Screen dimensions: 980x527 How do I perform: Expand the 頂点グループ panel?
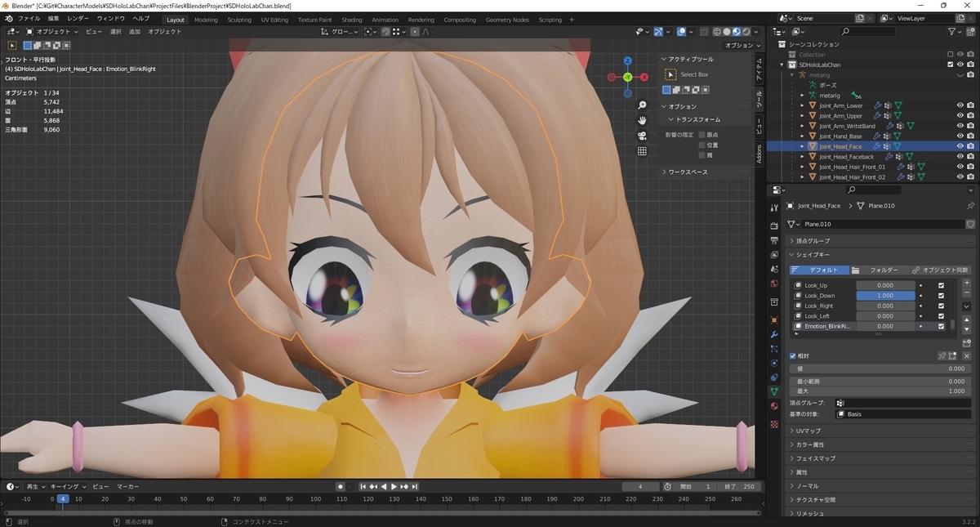[x=880, y=241]
